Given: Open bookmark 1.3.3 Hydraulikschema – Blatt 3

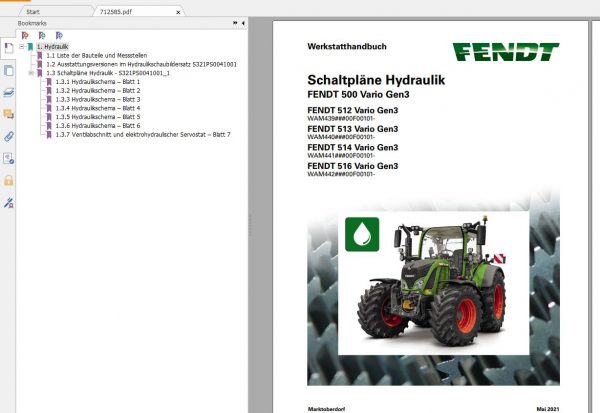Looking at the screenshot, I should click(x=98, y=100).
